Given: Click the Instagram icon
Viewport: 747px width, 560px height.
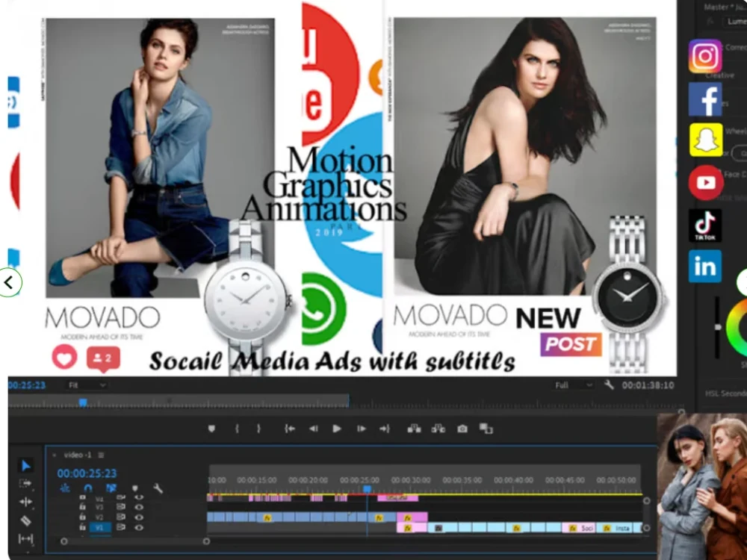Looking at the screenshot, I should click(x=705, y=56).
